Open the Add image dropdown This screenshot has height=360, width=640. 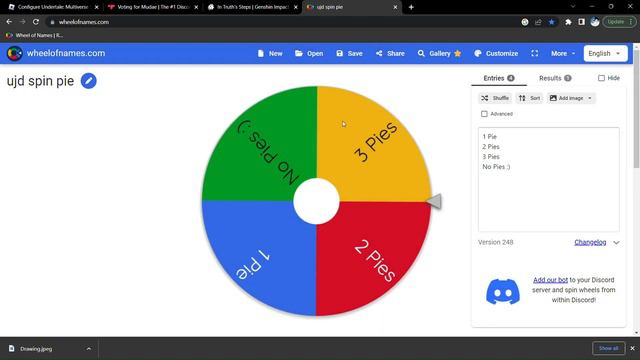coord(571,98)
